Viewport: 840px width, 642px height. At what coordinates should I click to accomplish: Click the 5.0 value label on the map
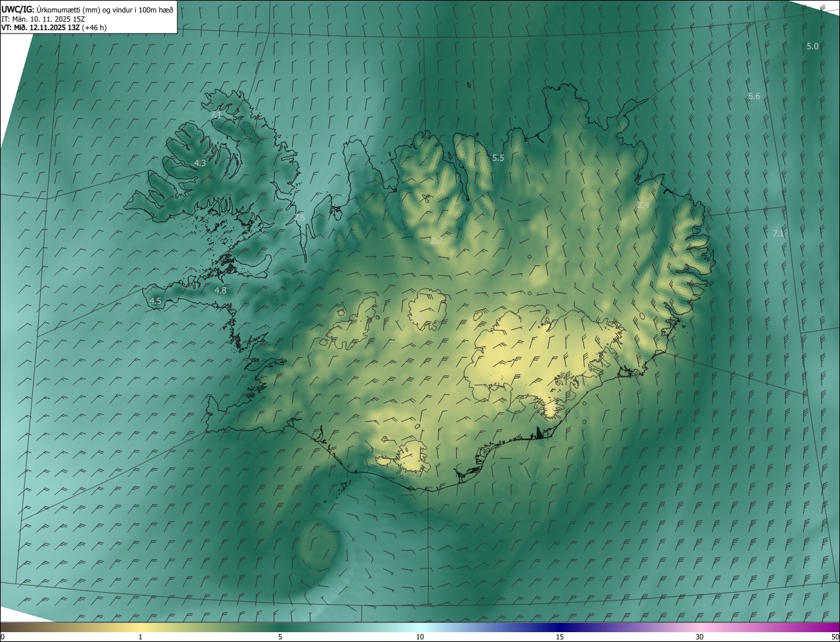coord(812,46)
